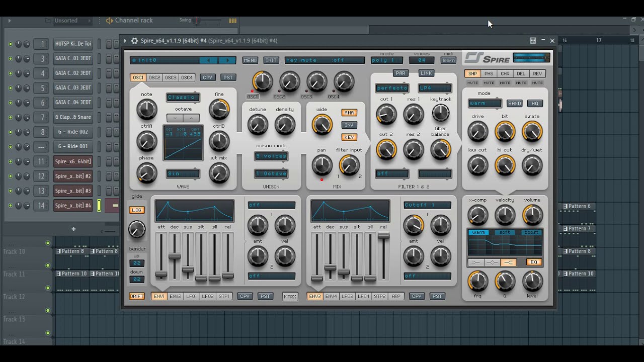Open the warm shaper mode dropdown
644x362 pixels.
pos(485,104)
